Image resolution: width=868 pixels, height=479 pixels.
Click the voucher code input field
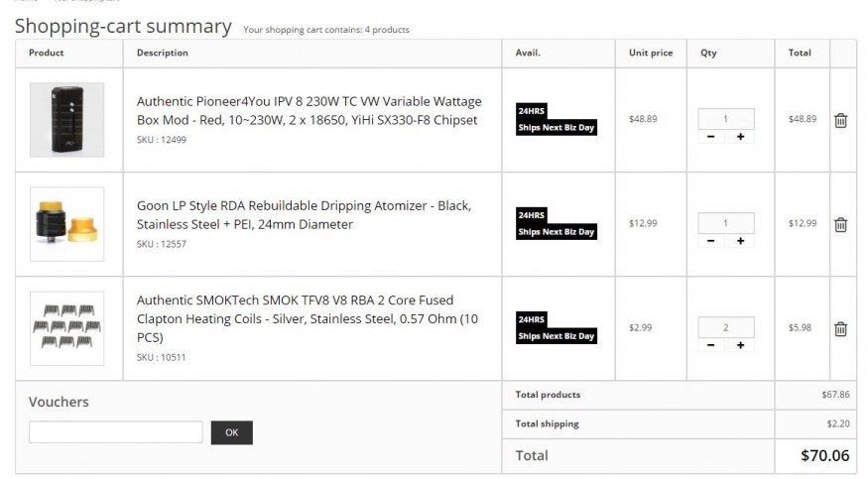pos(115,432)
